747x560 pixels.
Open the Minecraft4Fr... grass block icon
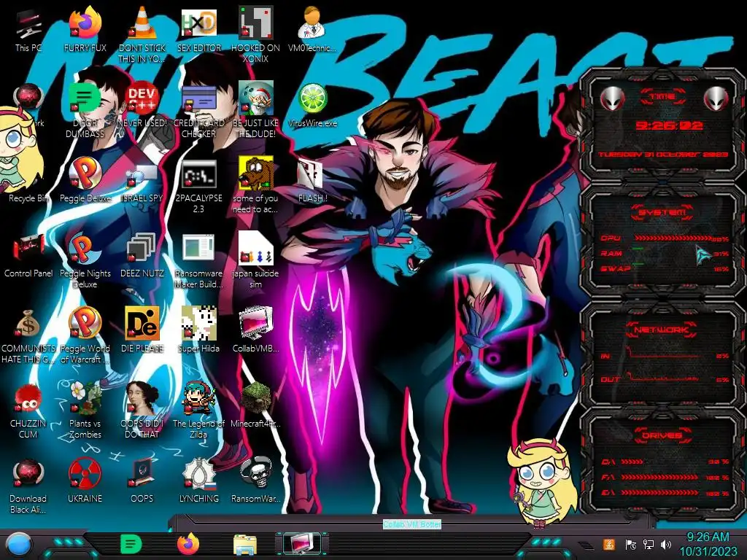256,405
